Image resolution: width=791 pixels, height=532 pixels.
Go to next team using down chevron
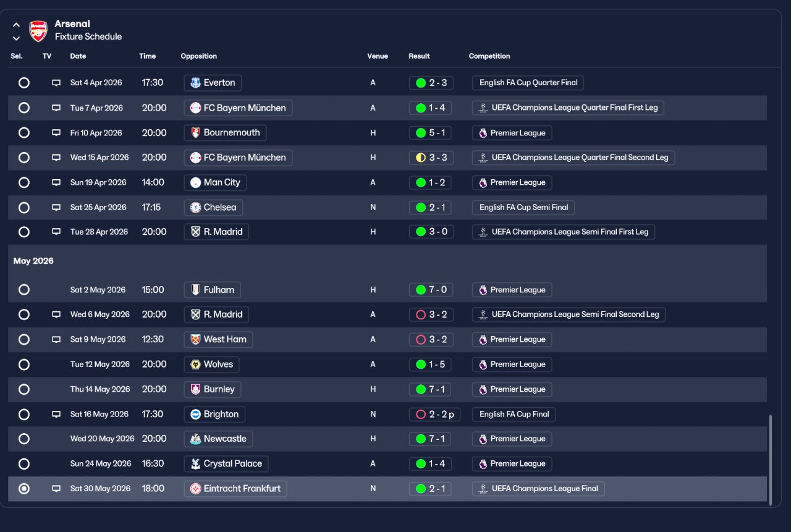[16, 38]
